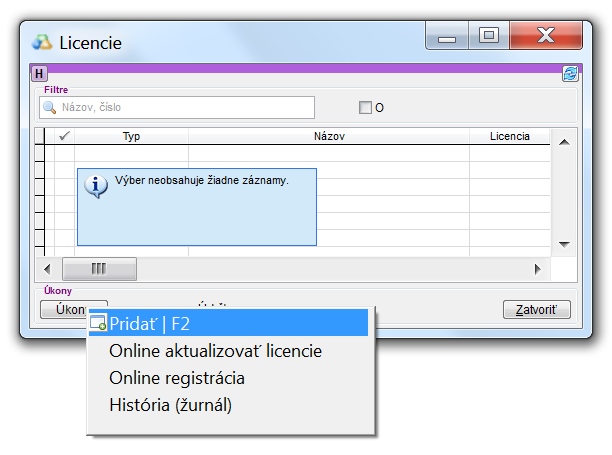Screen dimensions: 612x455
Task: Sort by the Názov column header
Action: [x=328, y=136]
